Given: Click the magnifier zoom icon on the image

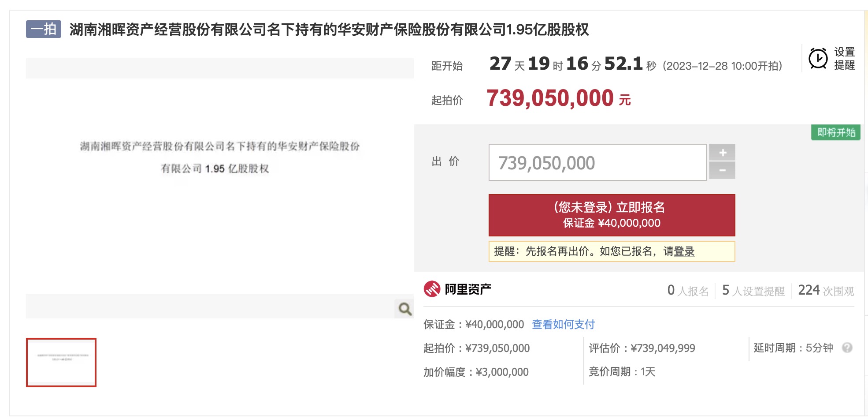Looking at the screenshot, I should point(405,309).
